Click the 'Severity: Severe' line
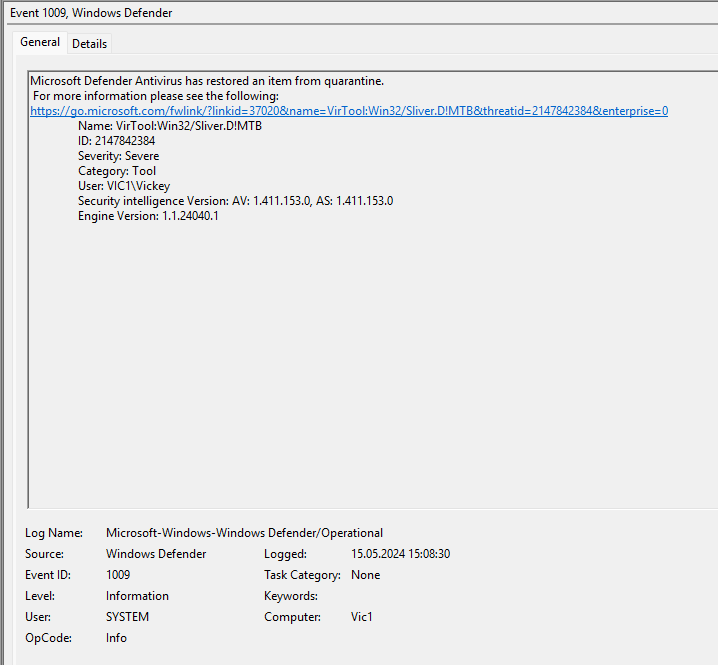 coord(118,156)
